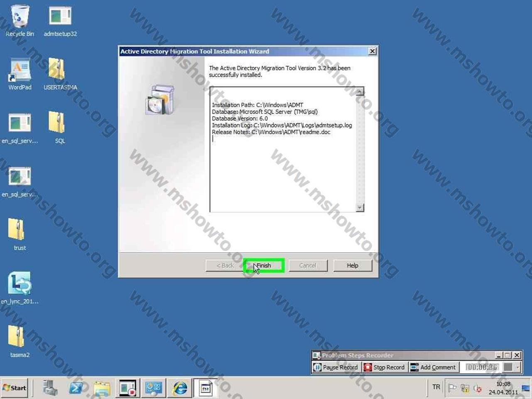Click the Problem Steps Recorder taskbar button
Image resolution: width=532 pixels, height=399 pixels.
(x=127, y=388)
